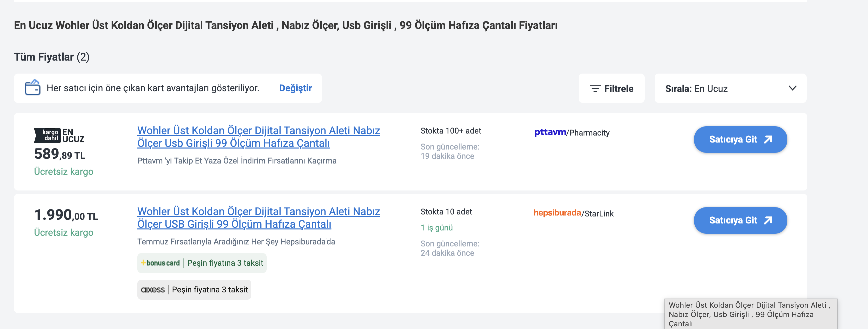Click the chevron arrow in the Sırala dropdown
Viewport: 868px width, 329px height.
(793, 88)
